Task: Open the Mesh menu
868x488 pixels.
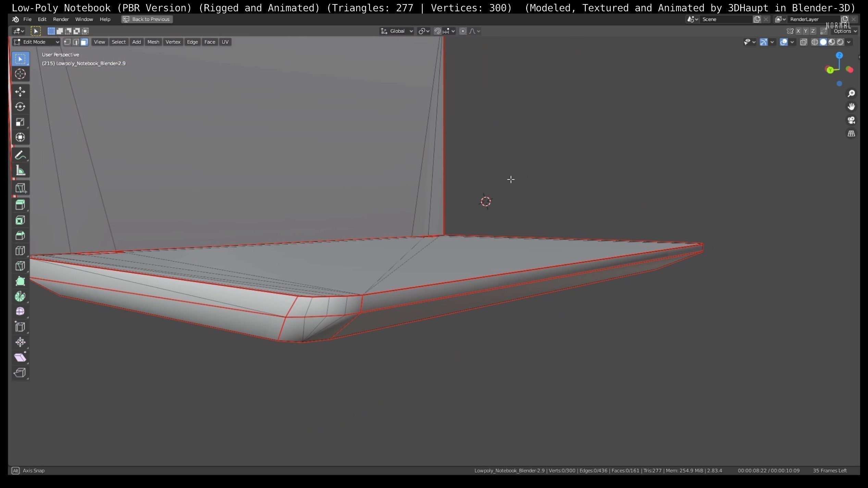Action: click(153, 42)
